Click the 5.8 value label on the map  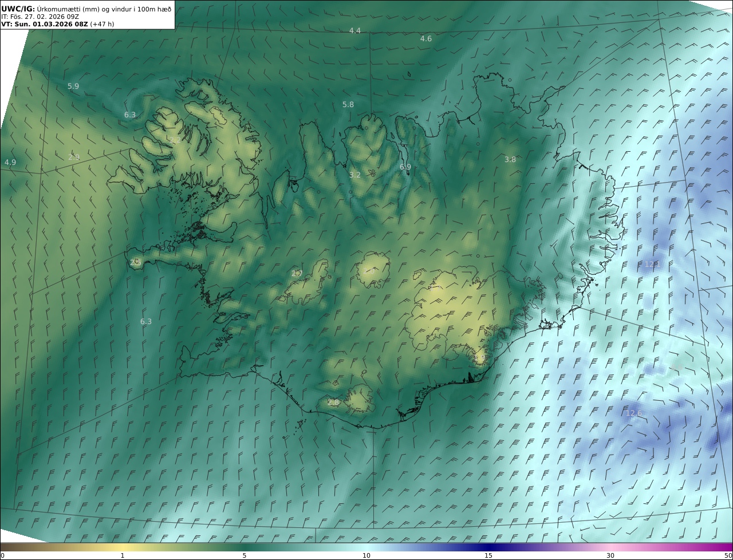[348, 104]
